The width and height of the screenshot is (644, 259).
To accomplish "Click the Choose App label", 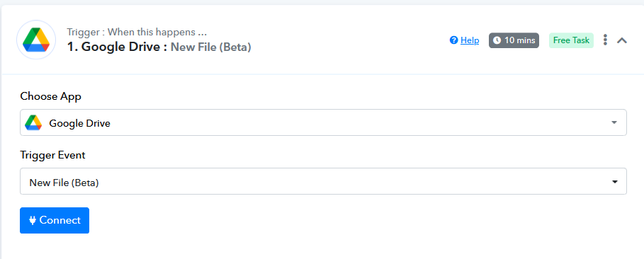I will tap(51, 96).
